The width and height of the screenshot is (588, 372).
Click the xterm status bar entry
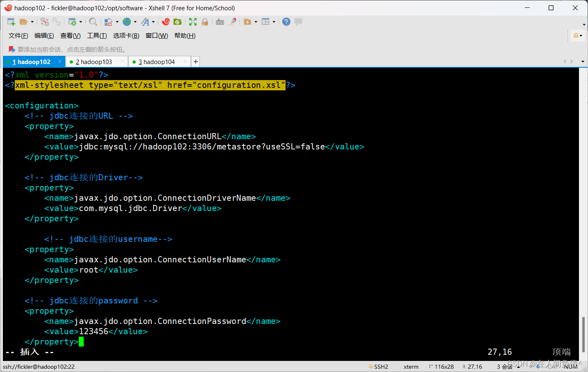[x=411, y=367]
